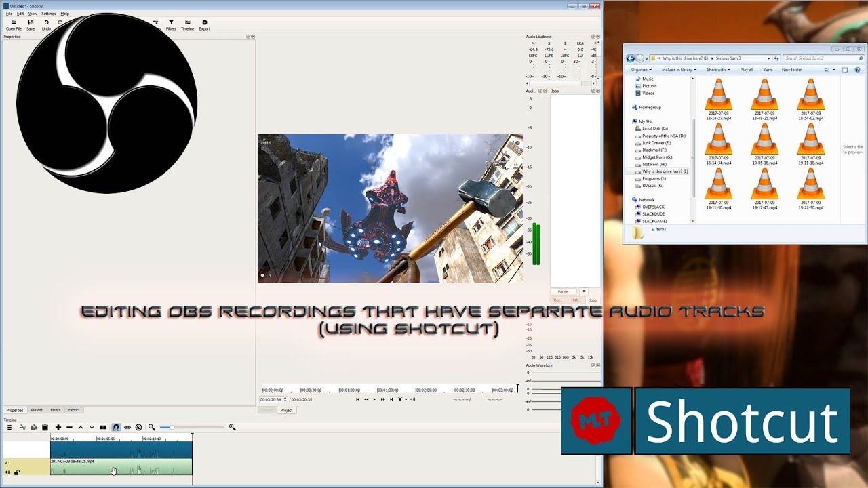Open Shotcut Help menu
The width and height of the screenshot is (868, 488).
(65, 14)
